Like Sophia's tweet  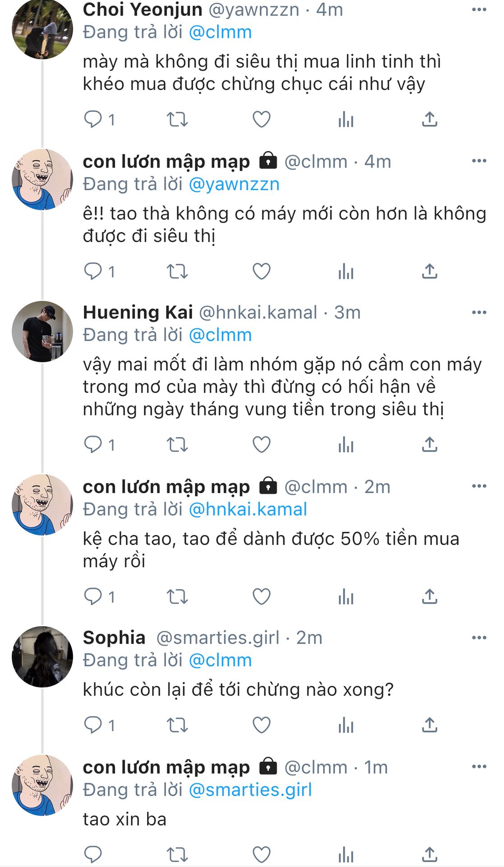click(261, 725)
